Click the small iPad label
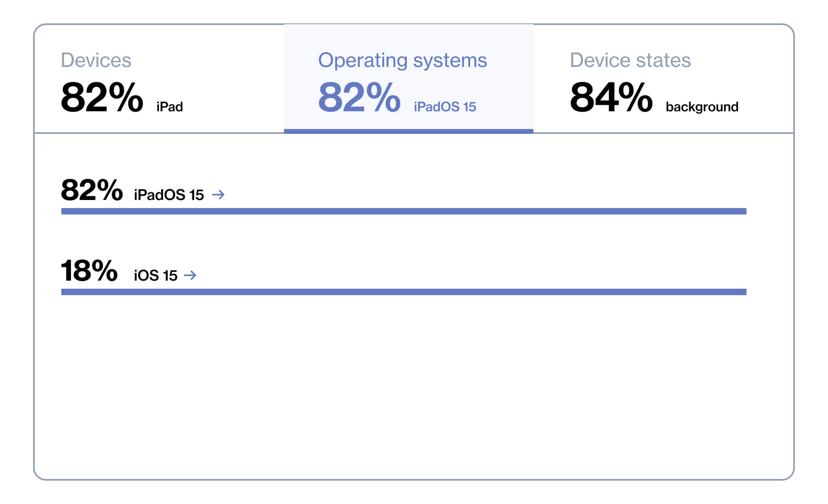Image resolution: width=828 pixels, height=504 pixels. pyautogui.click(x=169, y=107)
